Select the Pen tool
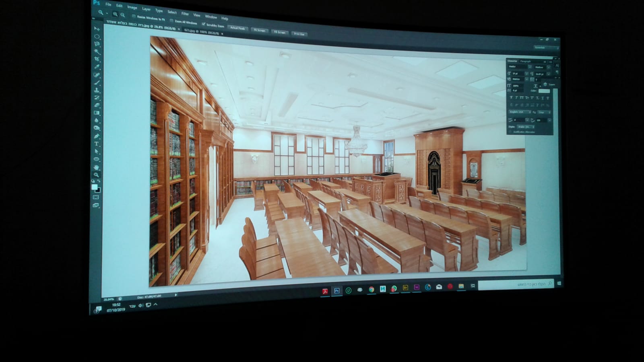Image resolution: width=644 pixels, height=362 pixels. click(97, 136)
